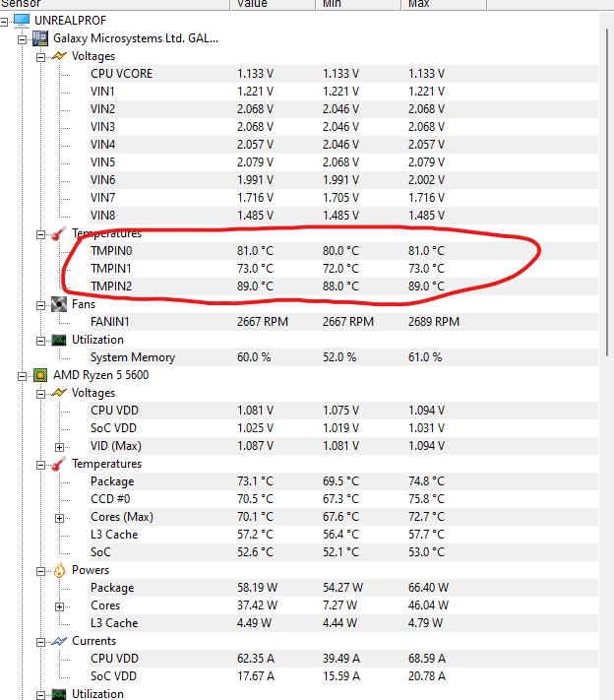Collapse the AMD Ryzen 5 5600 node

23,376
